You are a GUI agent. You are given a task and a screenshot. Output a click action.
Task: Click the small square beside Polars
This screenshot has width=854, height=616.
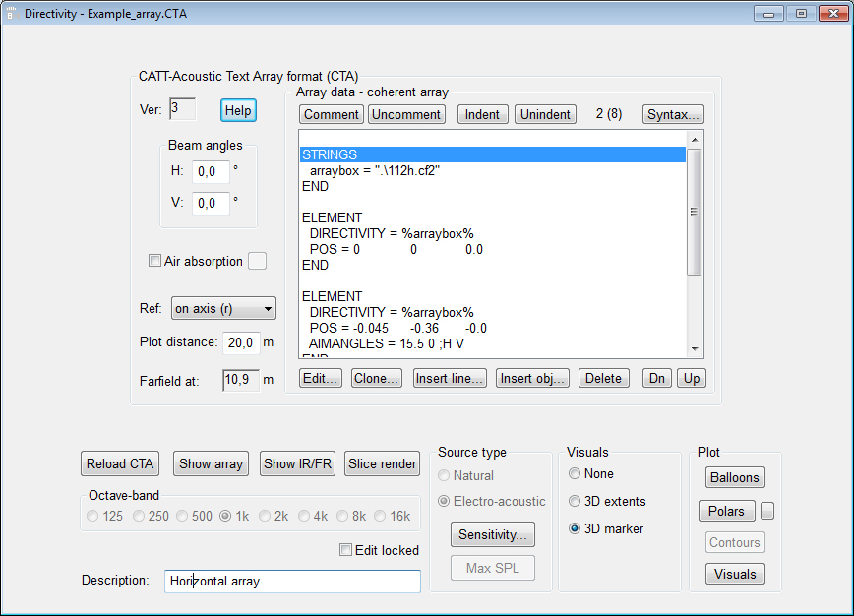(768, 511)
